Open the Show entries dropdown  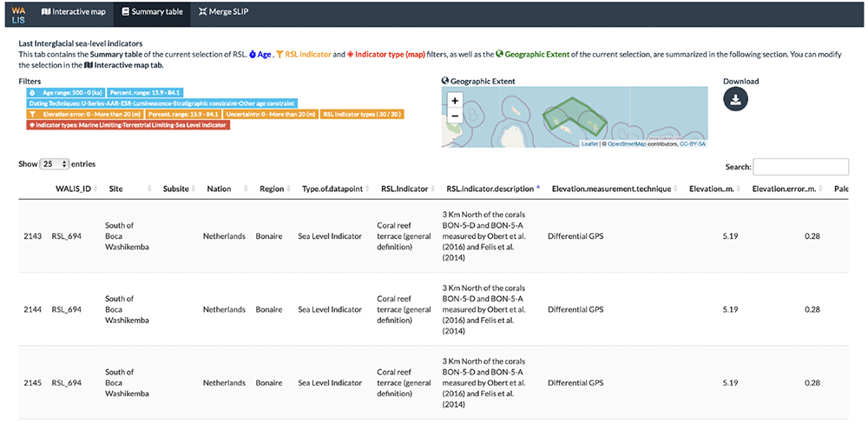(x=54, y=164)
